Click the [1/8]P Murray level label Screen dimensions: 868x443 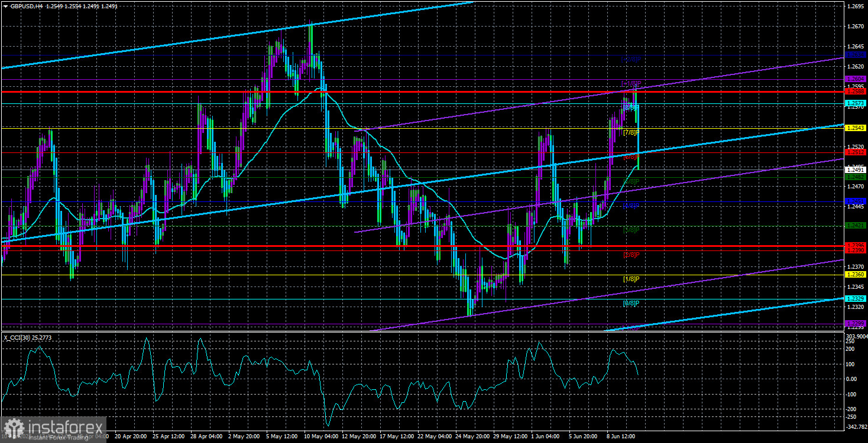coord(632,279)
